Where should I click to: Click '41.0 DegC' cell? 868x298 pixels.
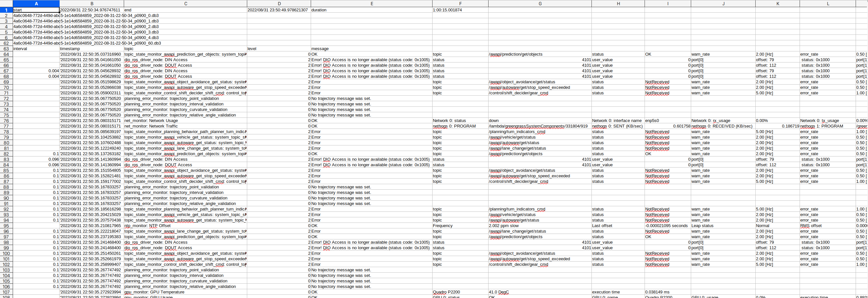pos(540,292)
